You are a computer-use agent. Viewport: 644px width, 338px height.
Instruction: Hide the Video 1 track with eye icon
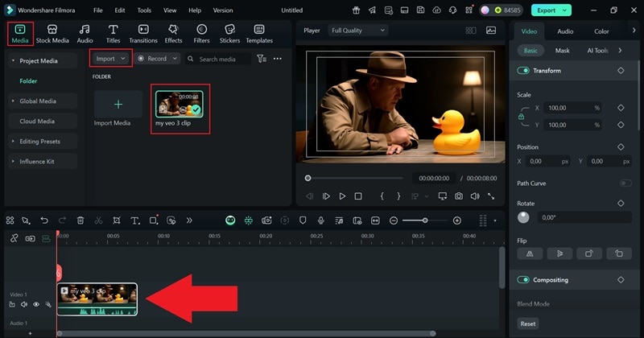[x=36, y=304]
